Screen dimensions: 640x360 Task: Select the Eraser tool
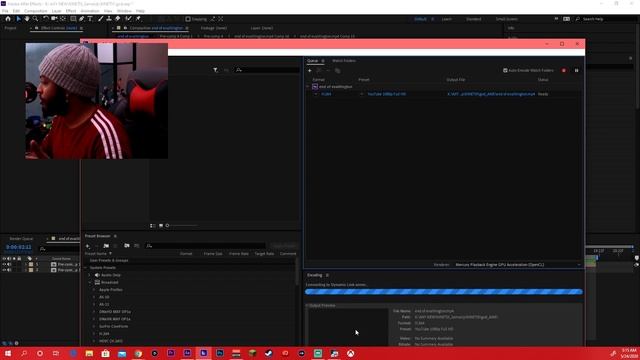pyautogui.click(x=118, y=19)
